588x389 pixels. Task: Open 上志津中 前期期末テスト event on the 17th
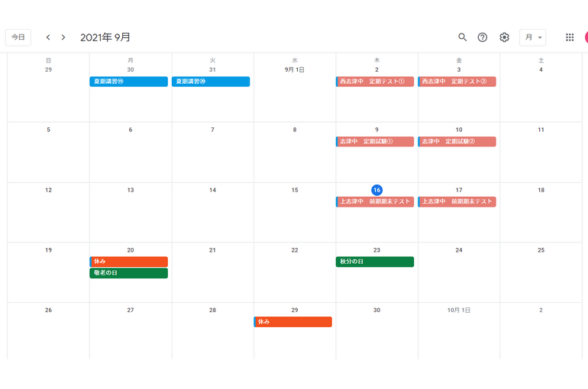[457, 202]
